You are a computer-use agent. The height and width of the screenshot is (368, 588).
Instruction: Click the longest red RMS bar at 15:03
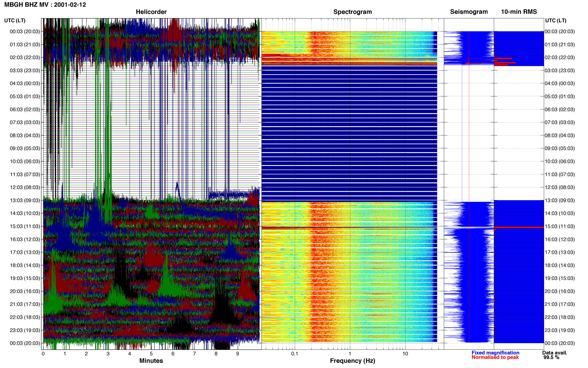tap(519, 227)
